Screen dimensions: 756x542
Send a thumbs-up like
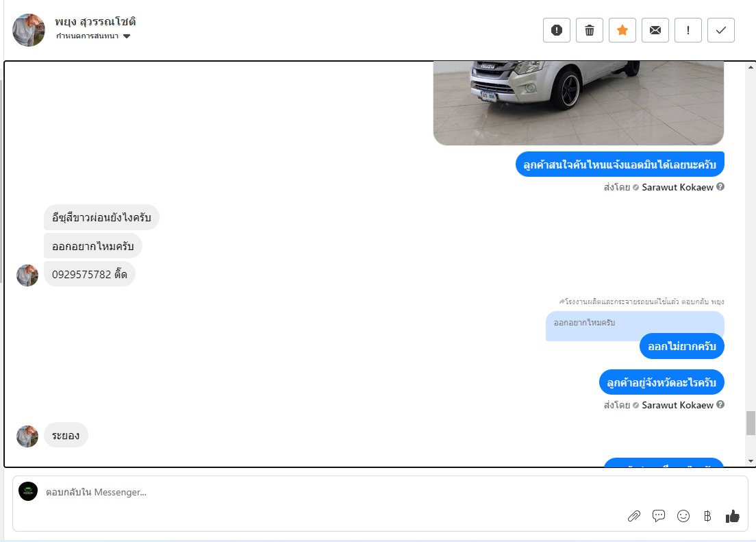(733, 516)
